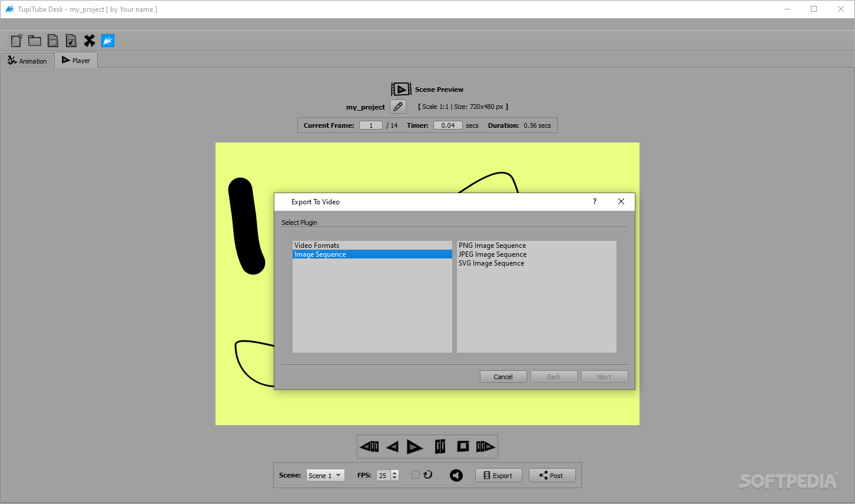Mute the animation audio
Screen dimensions: 855x504
tap(456, 475)
